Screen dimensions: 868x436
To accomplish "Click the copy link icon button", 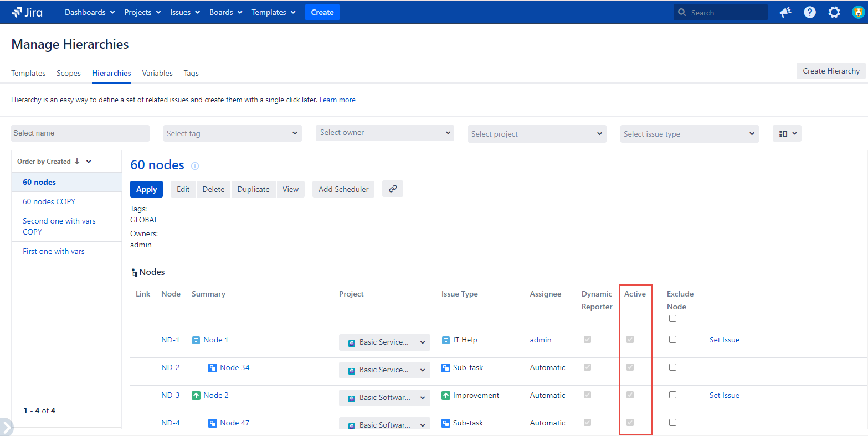I will [x=393, y=189].
